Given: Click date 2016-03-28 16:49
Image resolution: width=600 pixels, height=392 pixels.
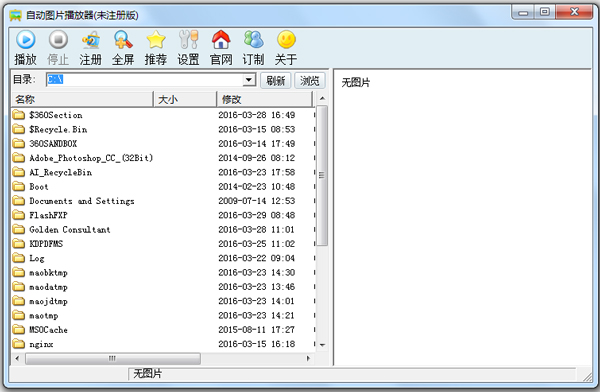Looking at the screenshot, I should 256,115.
